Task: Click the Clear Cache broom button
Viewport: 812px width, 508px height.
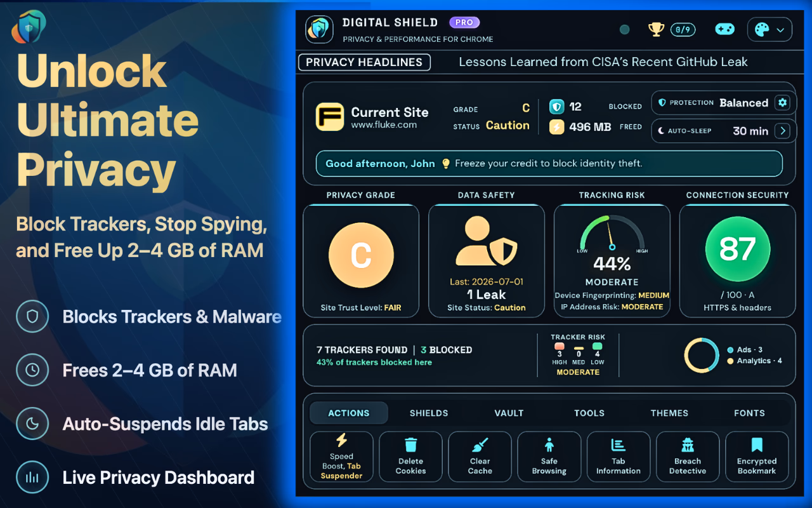Action: point(480,457)
